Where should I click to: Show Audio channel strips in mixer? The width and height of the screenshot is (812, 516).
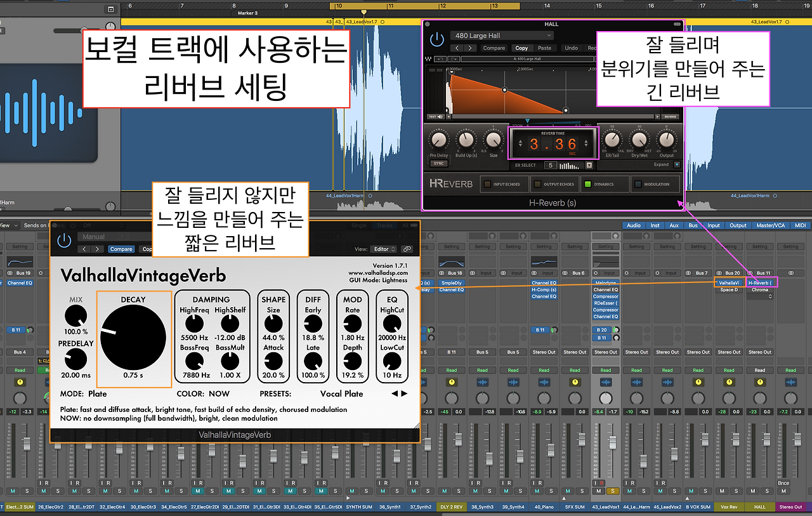coord(634,225)
